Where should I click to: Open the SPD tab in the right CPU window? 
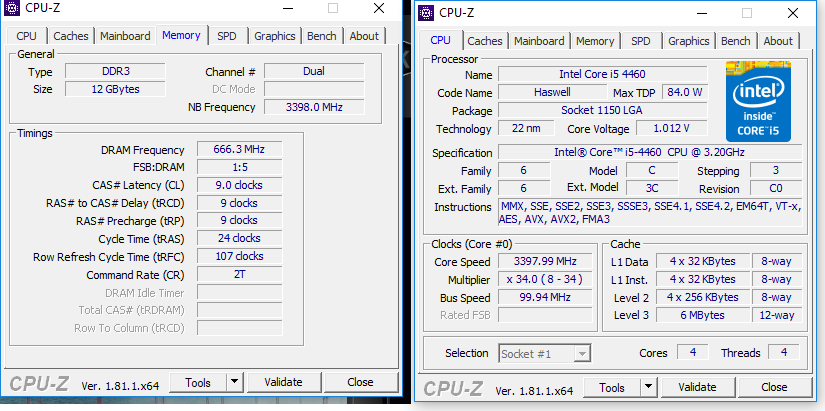640,41
